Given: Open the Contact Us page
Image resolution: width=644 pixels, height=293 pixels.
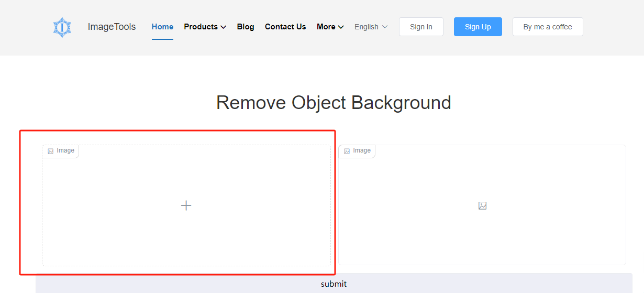Looking at the screenshot, I should pyautogui.click(x=285, y=27).
